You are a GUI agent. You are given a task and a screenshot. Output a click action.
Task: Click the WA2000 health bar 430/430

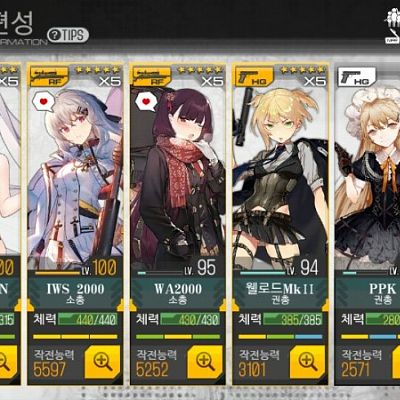[190, 320]
